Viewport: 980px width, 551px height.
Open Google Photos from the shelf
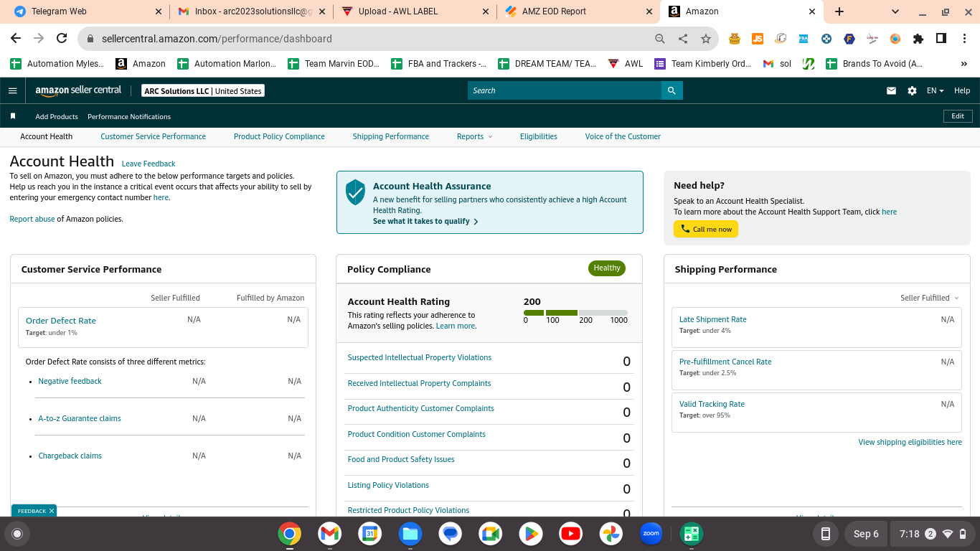(611, 534)
